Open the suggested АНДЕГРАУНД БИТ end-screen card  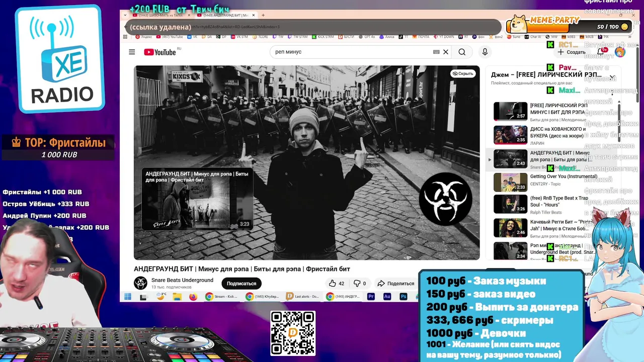(197, 200)
